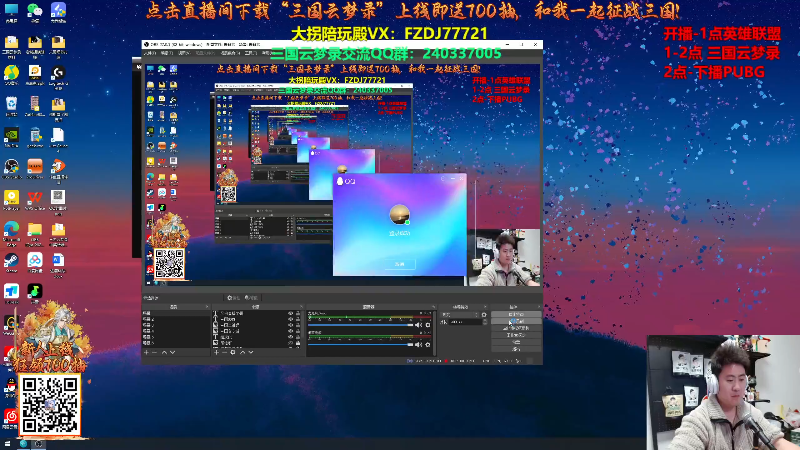Screen dimensions: 800x450
Task: Open the File menu in OBS
Action: (150, 53)
